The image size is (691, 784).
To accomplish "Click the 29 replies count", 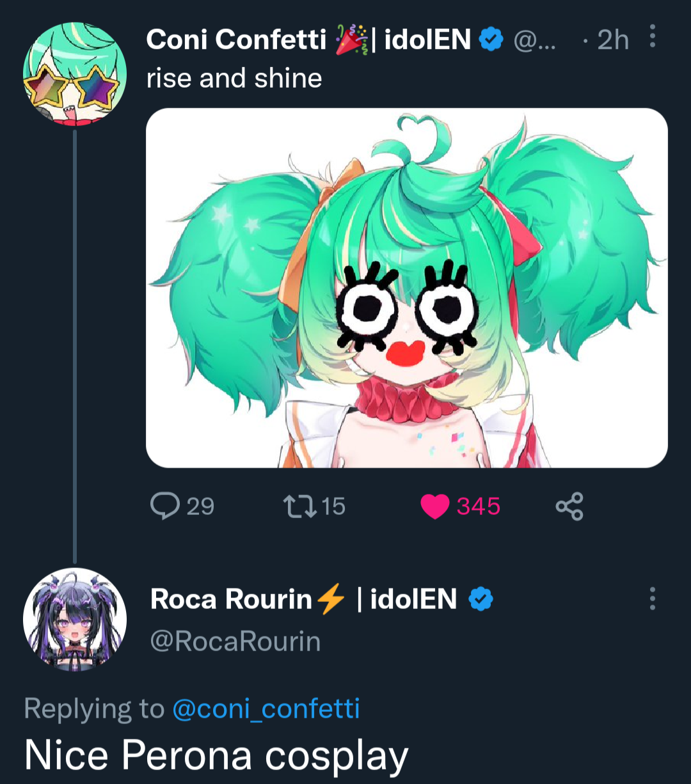I will pyautogui.click(x=200, y=506).
